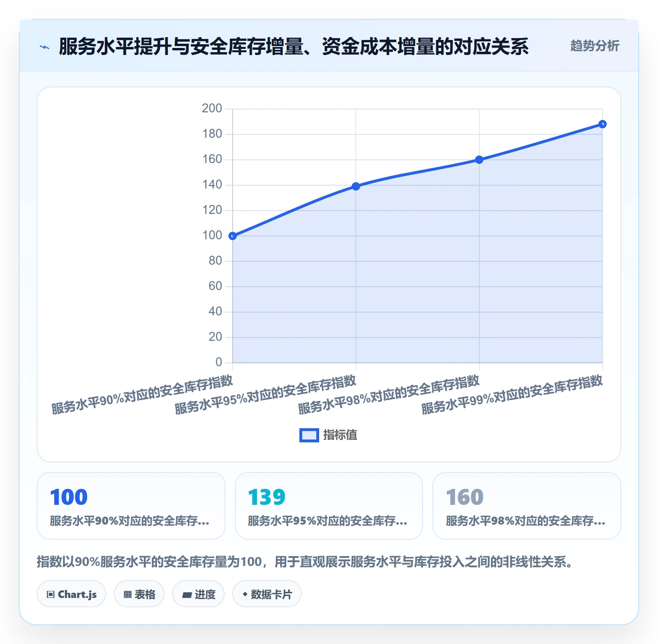Select the data point at value 160
The image size is (658, 644).
pyautogui.click(x=479, y=160)
